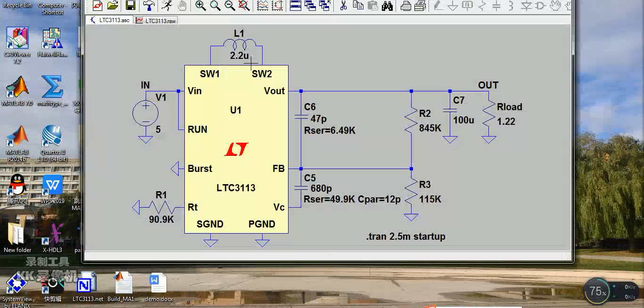Viewport: 644px width, 308px height.
Task: Save the schematic with the floppy icon
Action: pos(131,6)
